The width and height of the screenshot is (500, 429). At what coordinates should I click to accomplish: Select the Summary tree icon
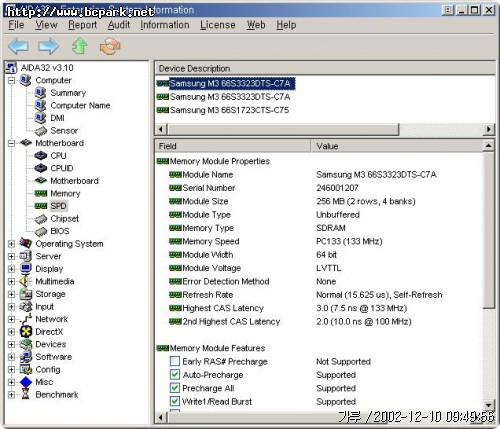41,93
